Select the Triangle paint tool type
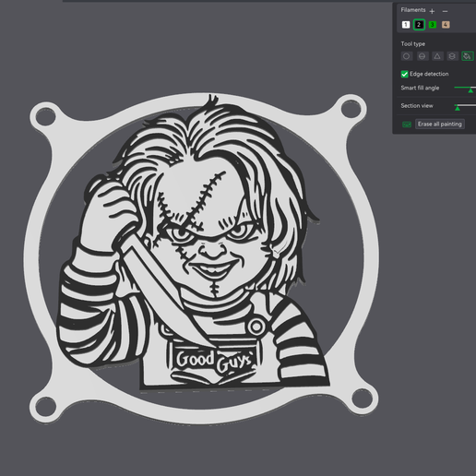 pyautogui.click(x=437, y=56)
